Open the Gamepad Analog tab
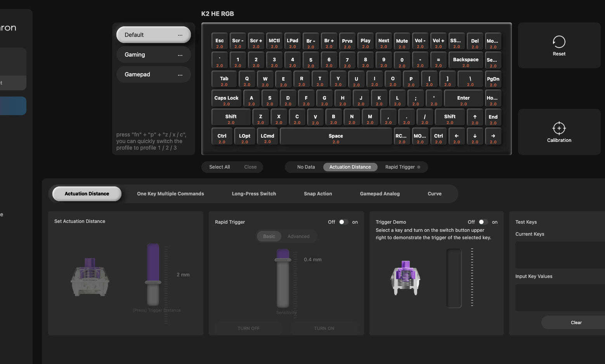The height and width of the screenshot is (364, 605). click(x=380, y=194)
